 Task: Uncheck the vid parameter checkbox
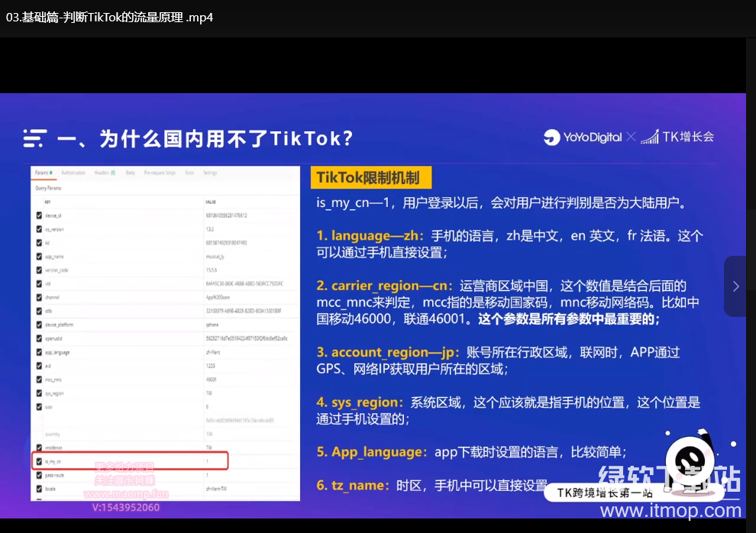click(39, 284)
